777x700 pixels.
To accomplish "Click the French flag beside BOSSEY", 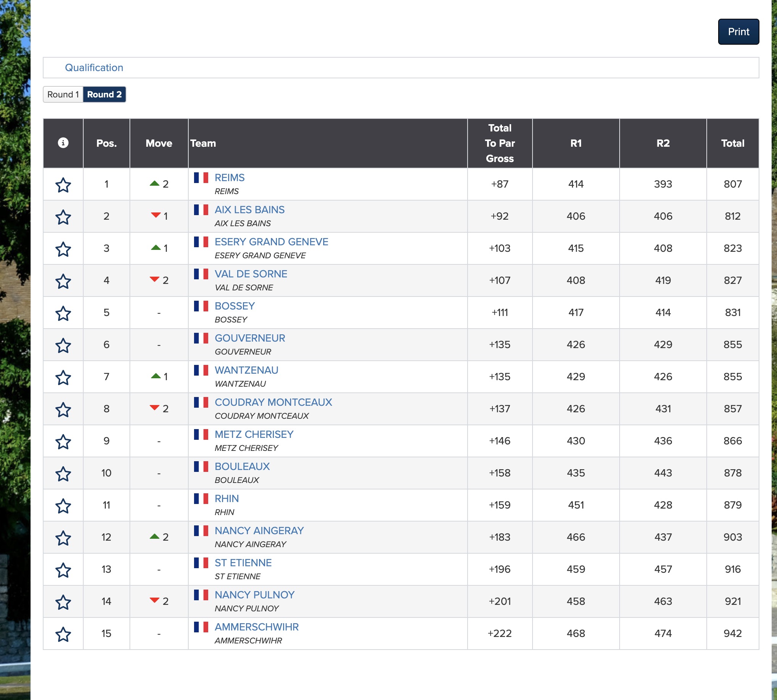I will [x=201, y=306].
